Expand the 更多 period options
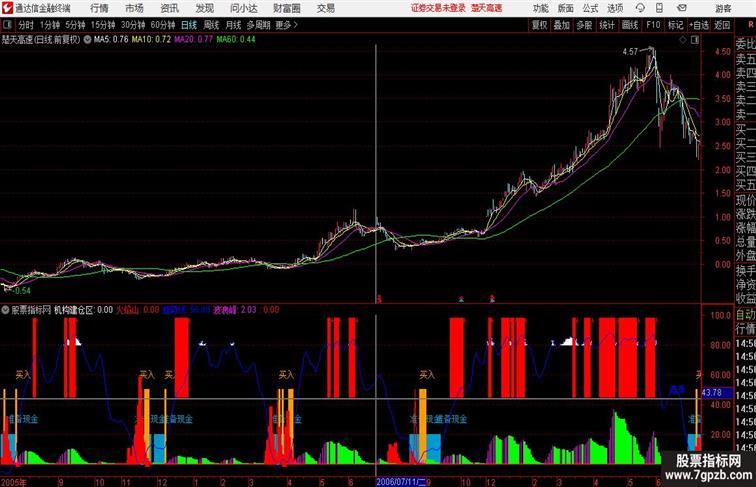Image resolution: width=756 pixels, height=487 pixels. pyautogui.click(x=286, y=25)
